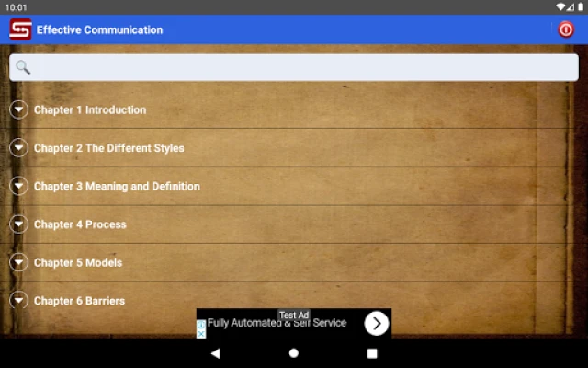Expand Chapter 2 The Different Styles arrow
Image resolution: width=588 pixels, height=368 pixels.
point(19,147)
